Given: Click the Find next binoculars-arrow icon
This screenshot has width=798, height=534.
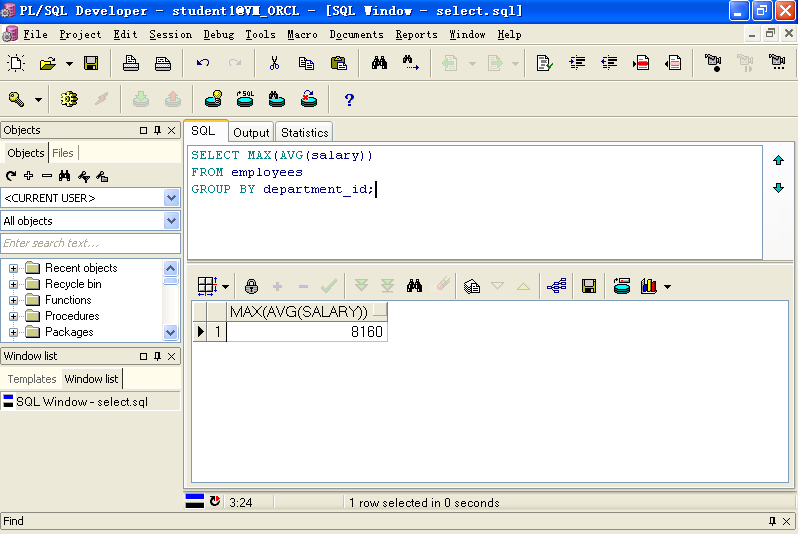Looking at the screenshot, I should point(411,63).
